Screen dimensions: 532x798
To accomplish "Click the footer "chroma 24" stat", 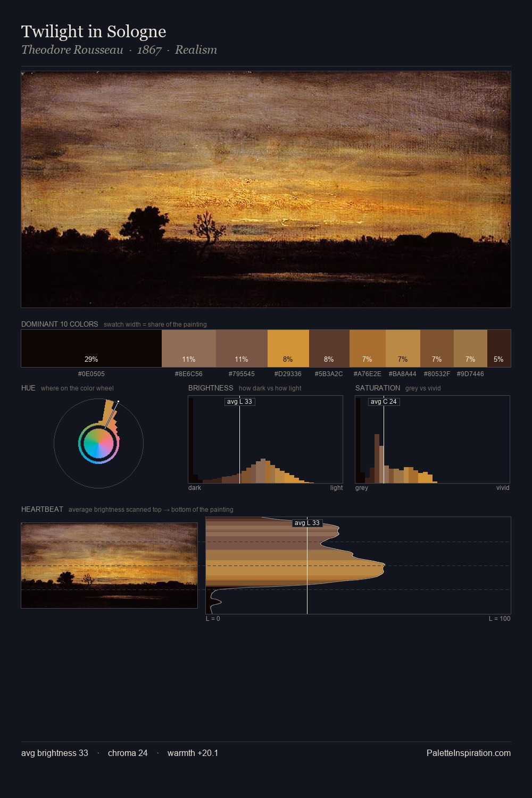I will click(x=128, y=753).
